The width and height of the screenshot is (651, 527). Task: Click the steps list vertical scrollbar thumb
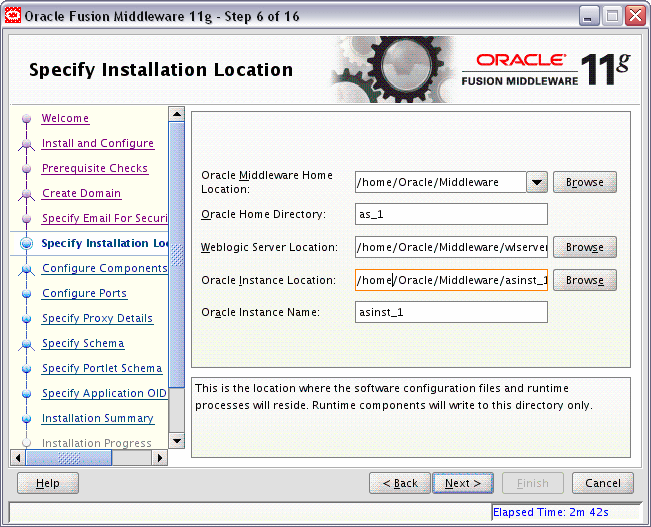177,255
